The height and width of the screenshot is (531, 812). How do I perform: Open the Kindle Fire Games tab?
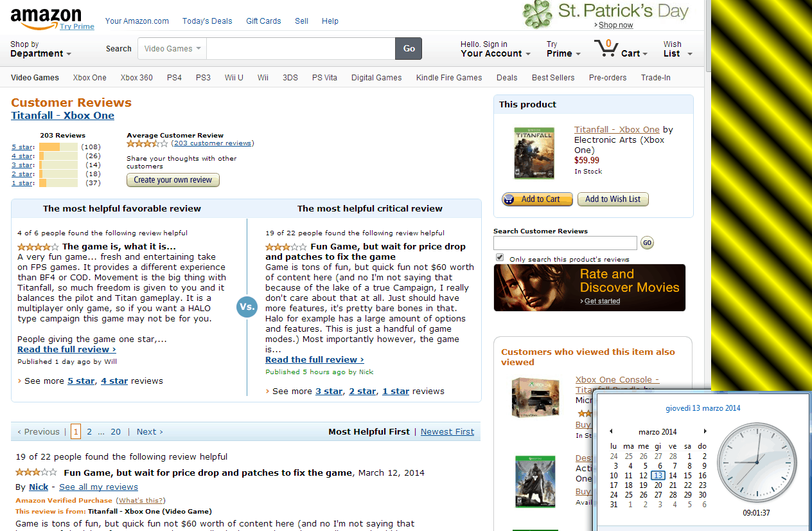click(x=449, y=78)
